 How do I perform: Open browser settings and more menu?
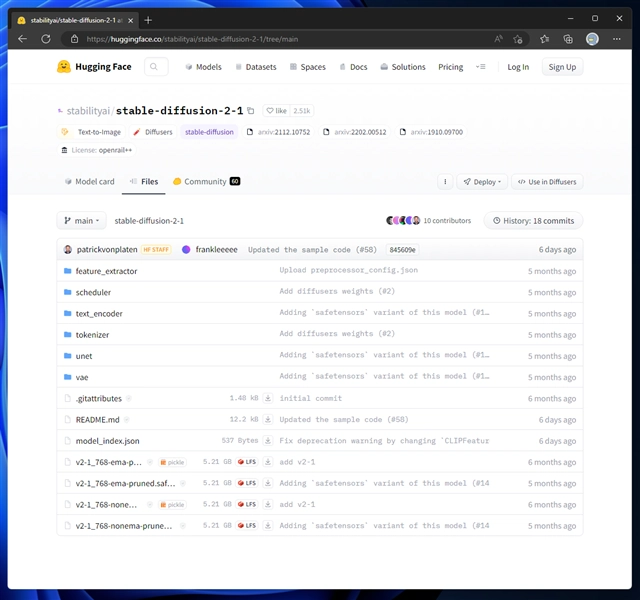tap(617, 39)
